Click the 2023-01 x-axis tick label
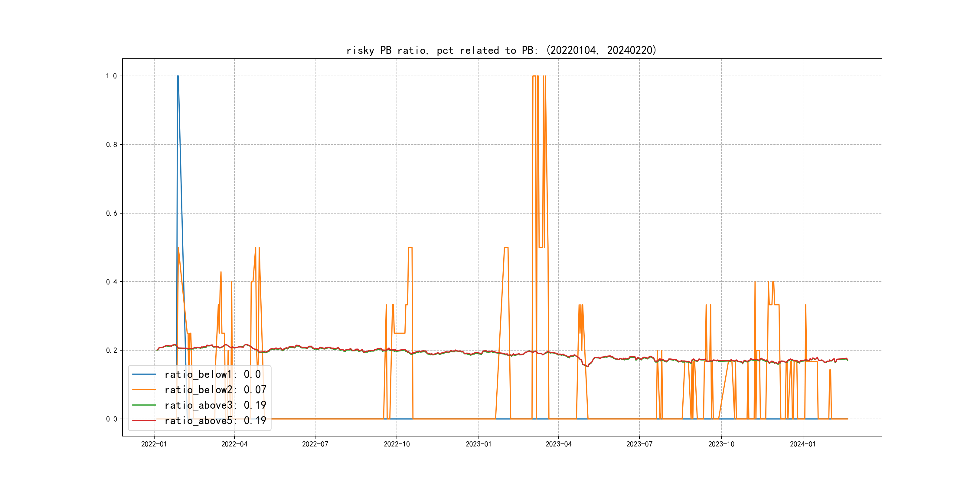This screenshot has height=490, width=980. pyautogui.click(x=479, y=444)
